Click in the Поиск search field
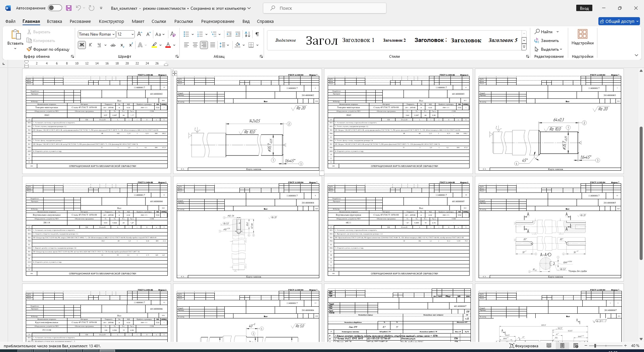 [324, 8]
